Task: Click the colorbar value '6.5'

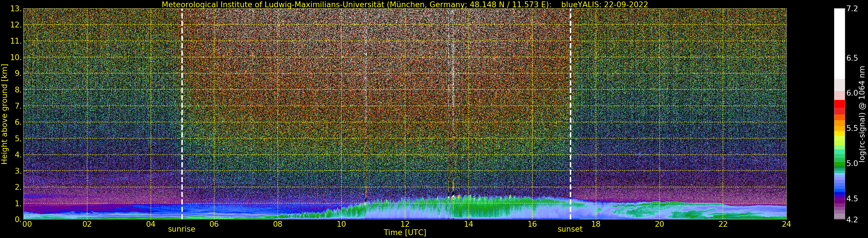Action: [x=852, y=58]
